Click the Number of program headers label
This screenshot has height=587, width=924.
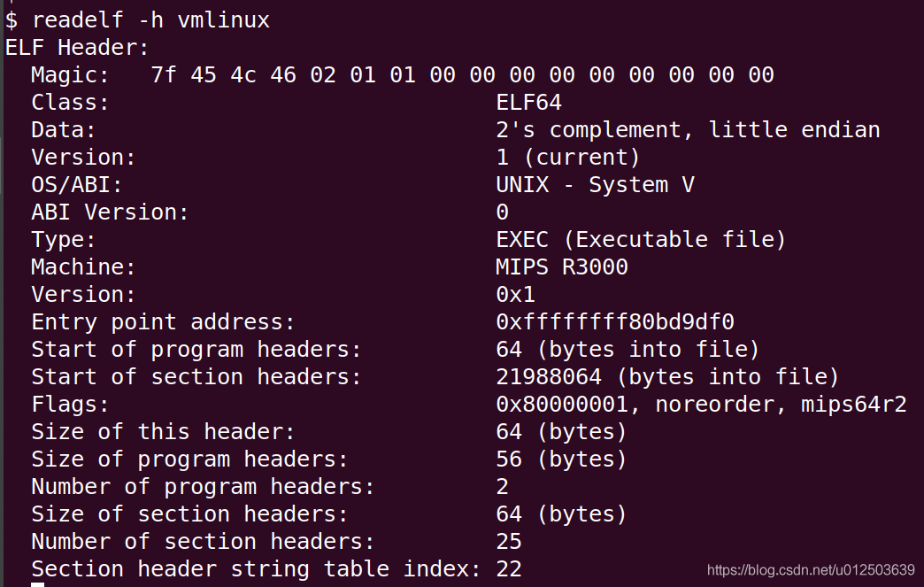(203, 486)
